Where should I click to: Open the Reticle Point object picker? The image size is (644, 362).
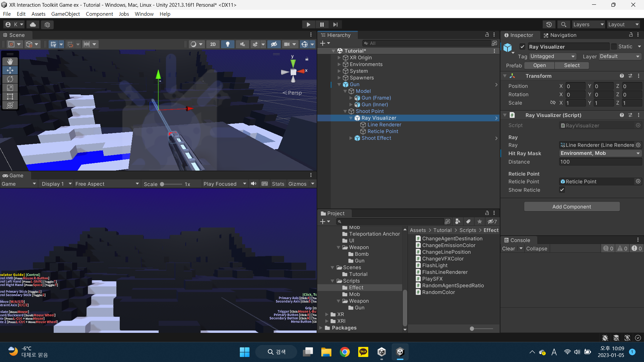pyautogui.click(x=638, y=181)
